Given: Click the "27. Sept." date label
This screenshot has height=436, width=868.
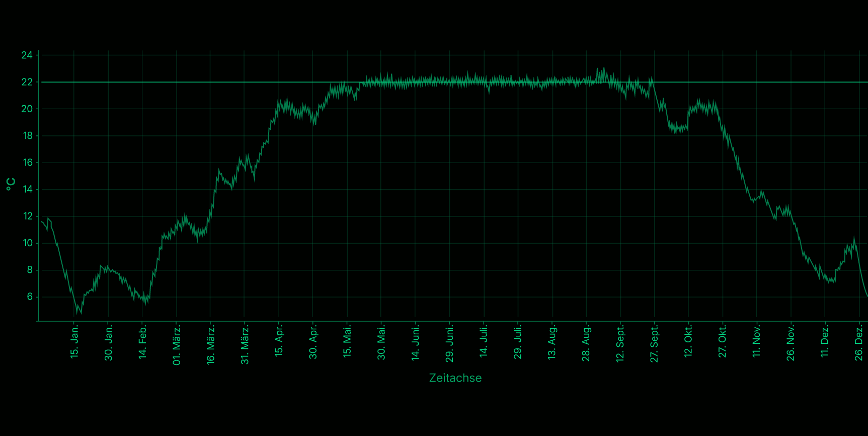Looking at the screenshot, I should pyautogui.click(x=655, y=344).
